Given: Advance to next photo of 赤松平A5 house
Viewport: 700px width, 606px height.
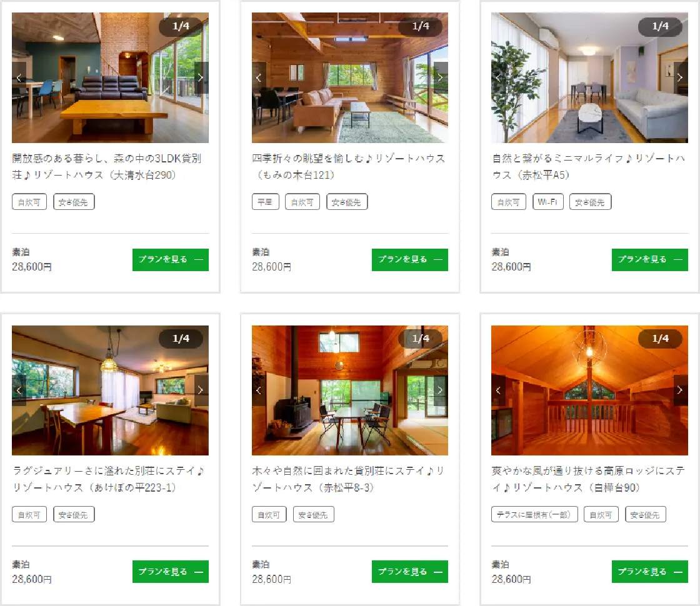Looking at the screenshot, I should coord(681,77).
